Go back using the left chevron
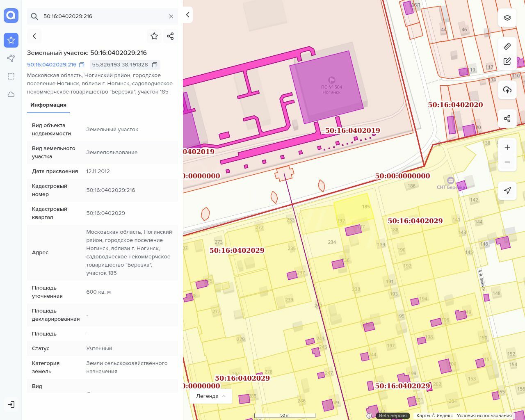 coord(34,36)
